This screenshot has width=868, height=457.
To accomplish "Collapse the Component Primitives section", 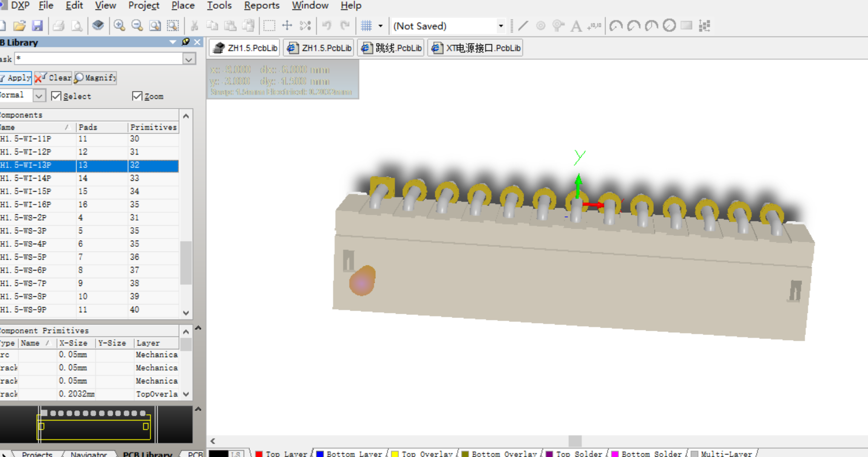I will point(186,332).
